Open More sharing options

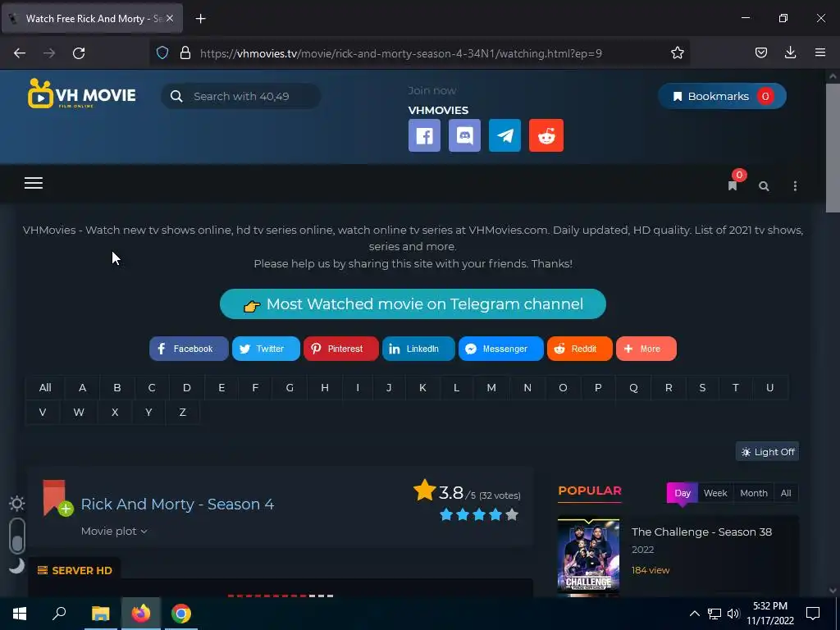click(646, 349)
